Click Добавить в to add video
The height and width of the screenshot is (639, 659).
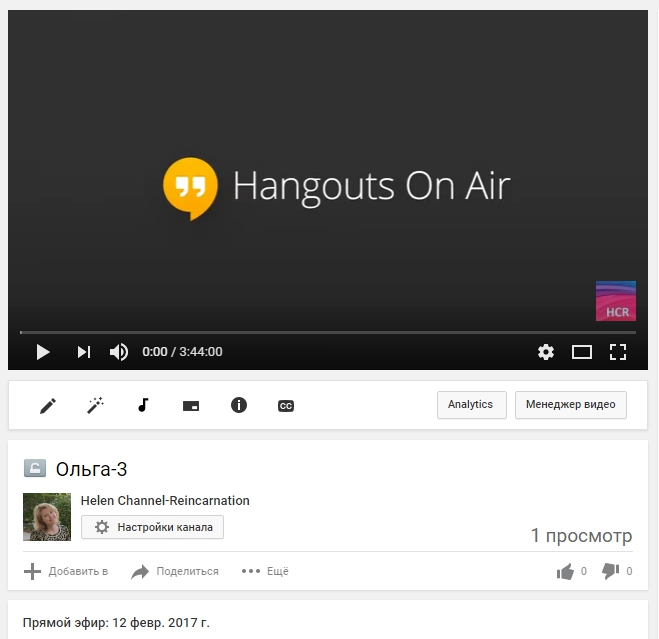tap(66, 571)
